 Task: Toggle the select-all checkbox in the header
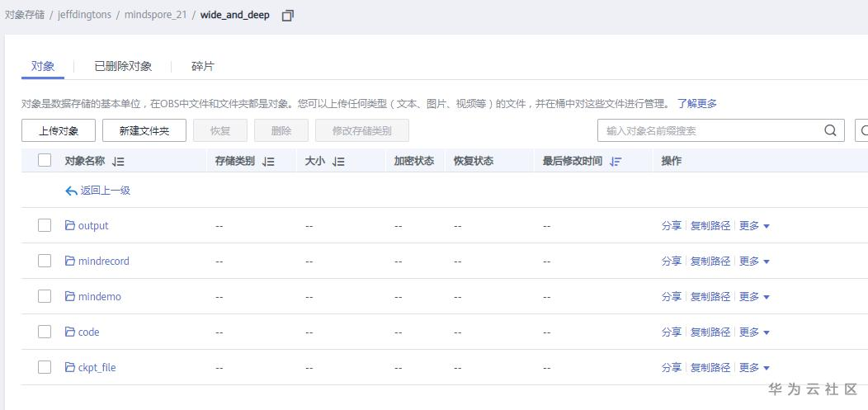(x=45, y=161)
